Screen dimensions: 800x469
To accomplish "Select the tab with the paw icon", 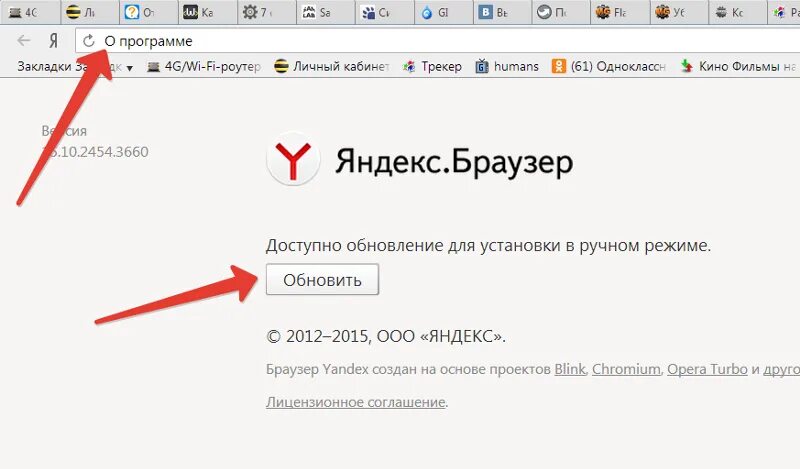I will (x=384, y=12).
